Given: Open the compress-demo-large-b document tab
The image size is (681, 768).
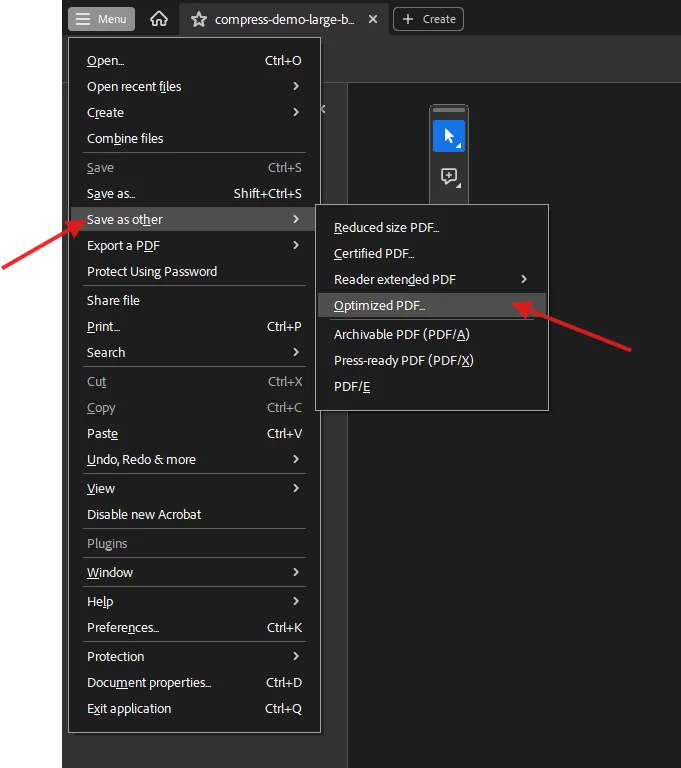Looking at the screenshot, I should tap(284, 20).
